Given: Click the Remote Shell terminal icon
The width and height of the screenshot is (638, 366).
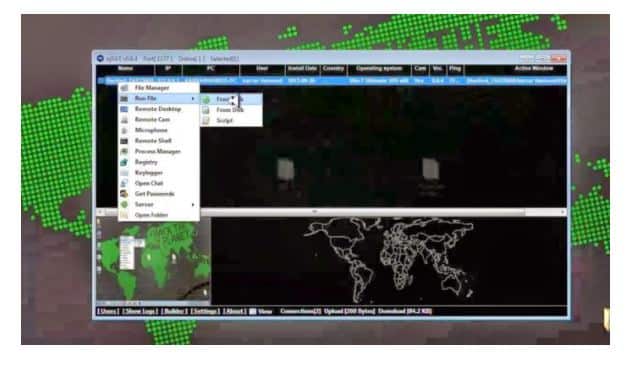Looking at the screenshot, I should coord(125,141).
